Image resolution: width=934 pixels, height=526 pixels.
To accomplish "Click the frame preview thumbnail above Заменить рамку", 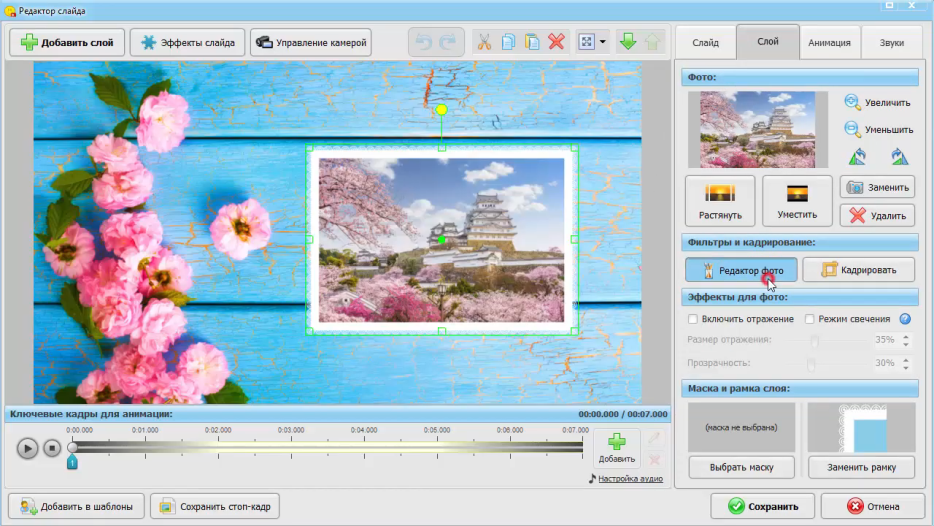I will coord(861,427).
